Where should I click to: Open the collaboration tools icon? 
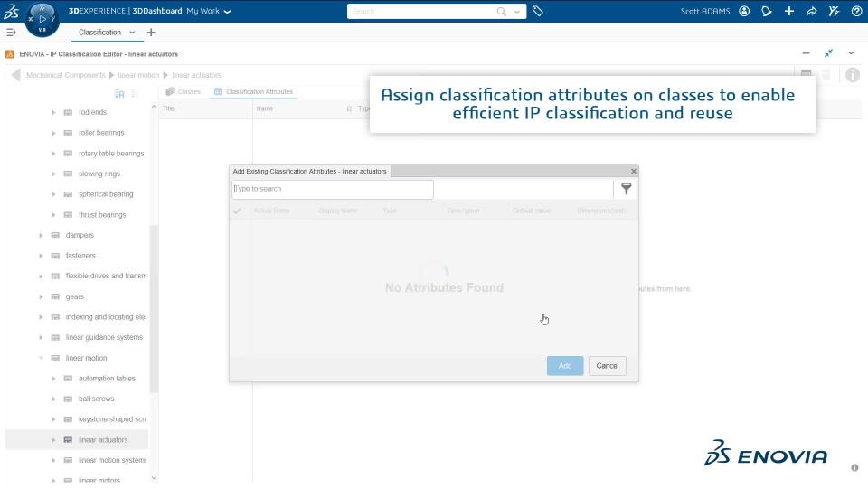click(835, 11)
